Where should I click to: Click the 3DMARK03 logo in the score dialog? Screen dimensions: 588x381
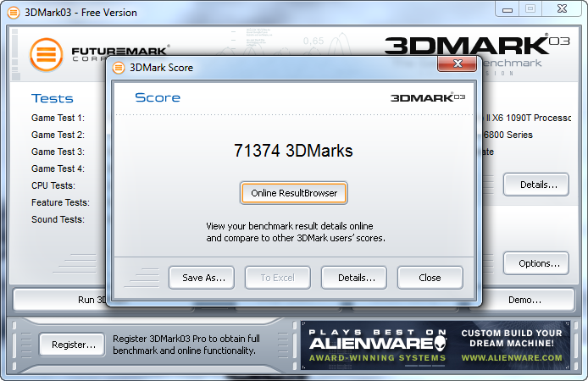tap(428, 97)
